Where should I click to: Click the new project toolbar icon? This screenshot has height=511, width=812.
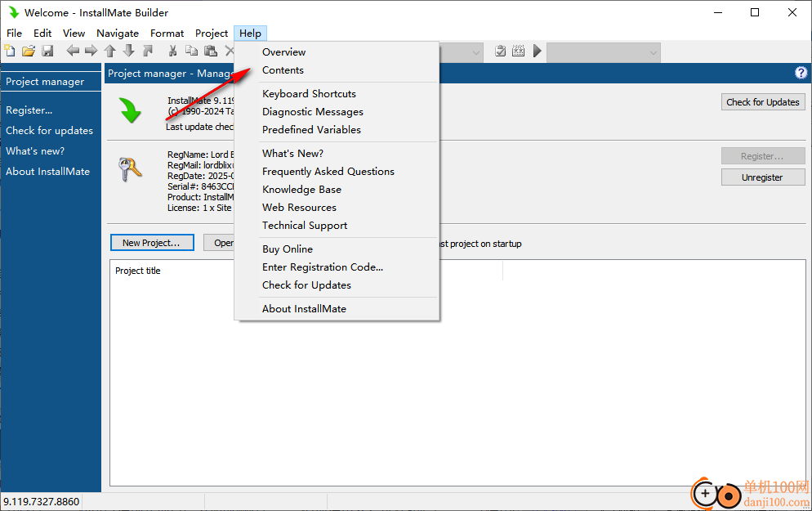tap(10, 51)
